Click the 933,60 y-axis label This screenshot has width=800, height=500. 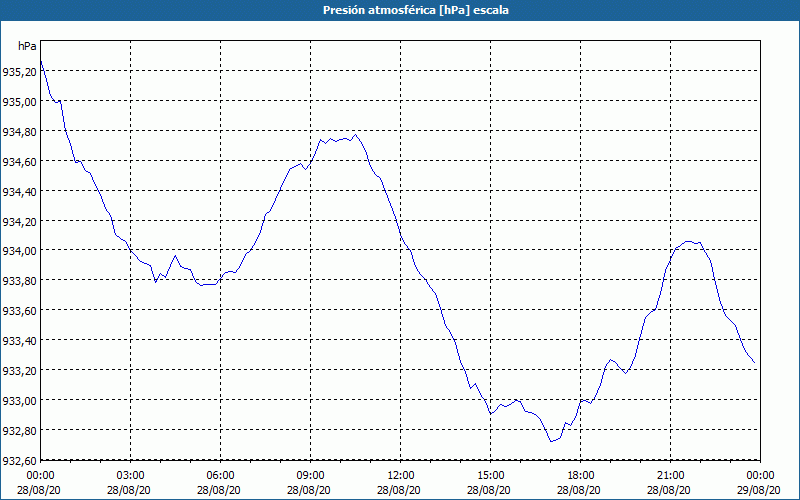pos(19,311)
